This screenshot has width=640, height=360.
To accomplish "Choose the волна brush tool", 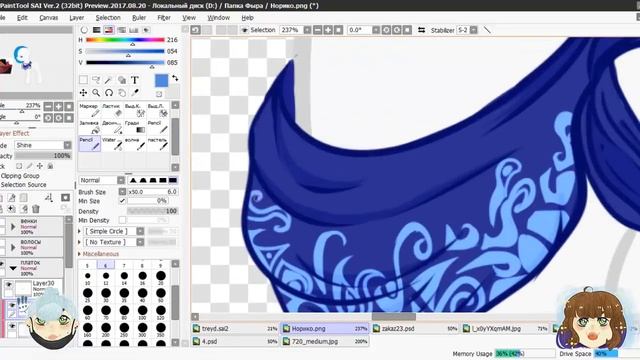I will (x=135, y=143).
